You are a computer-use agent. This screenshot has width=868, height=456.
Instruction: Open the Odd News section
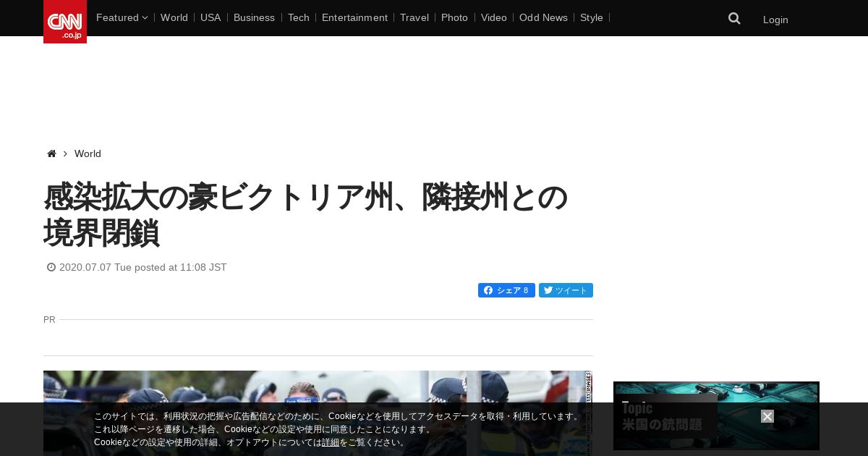coord(543,17)
